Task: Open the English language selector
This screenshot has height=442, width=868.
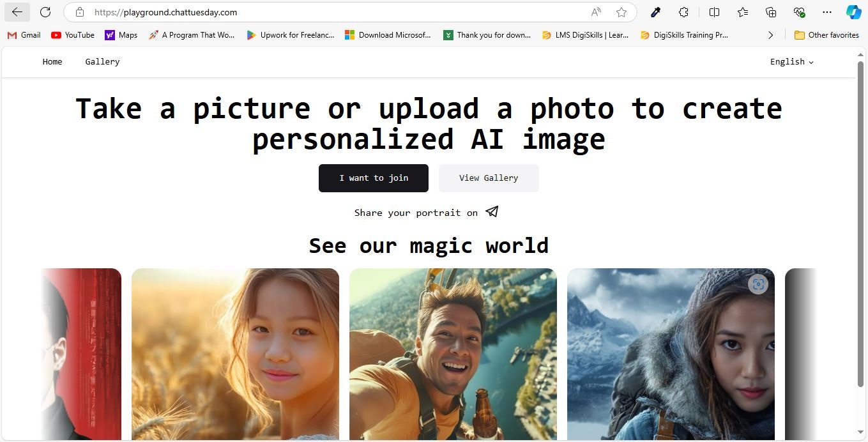Action: click(x=791, y=61)
